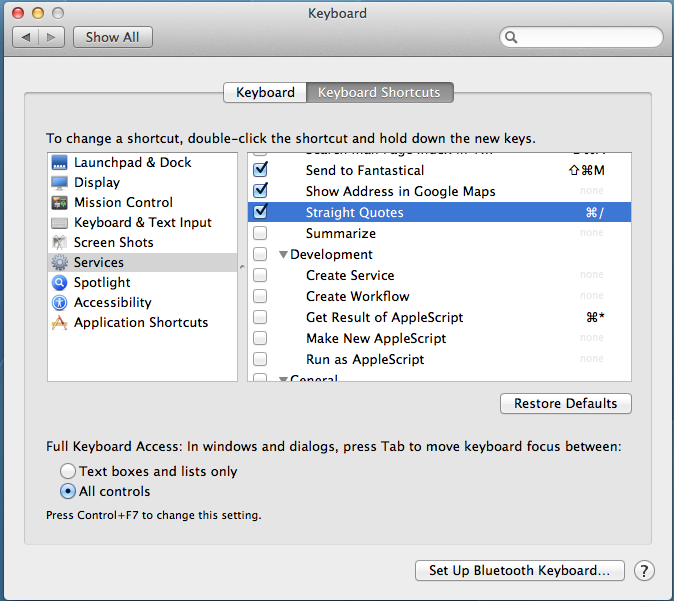The height and width of the screenshot is (601, 674).
Task: Select the Keyboard Shortcuts tab
Action: (379, 93)
